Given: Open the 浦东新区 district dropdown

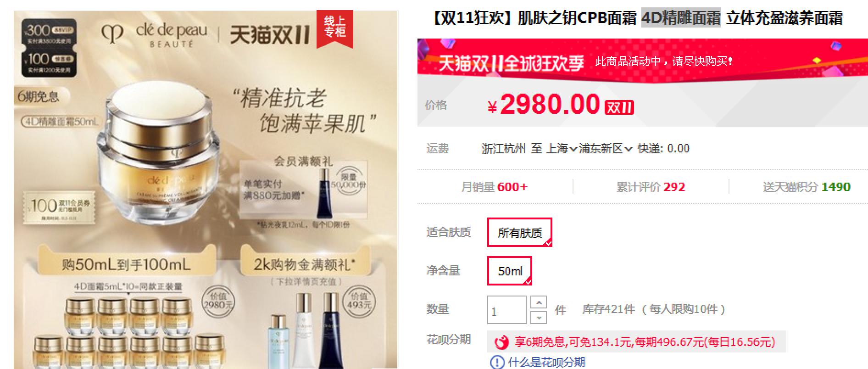Looking at the screenshot, I should coord(606,149).
